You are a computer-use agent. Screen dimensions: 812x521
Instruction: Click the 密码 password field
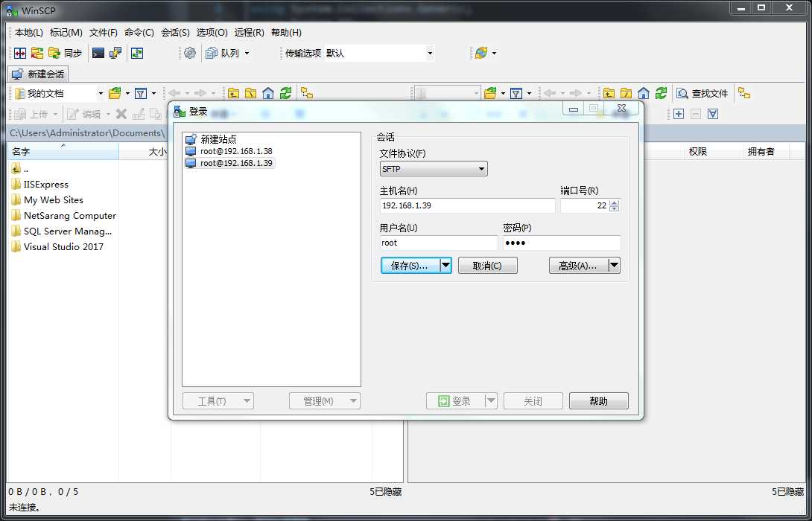pyautogui.click(x=562, y=243)
